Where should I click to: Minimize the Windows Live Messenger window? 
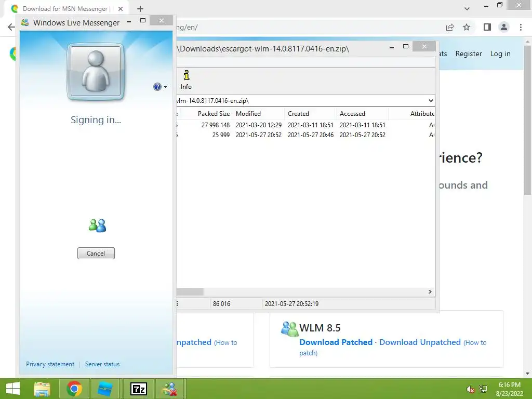(x=129, y=21)
